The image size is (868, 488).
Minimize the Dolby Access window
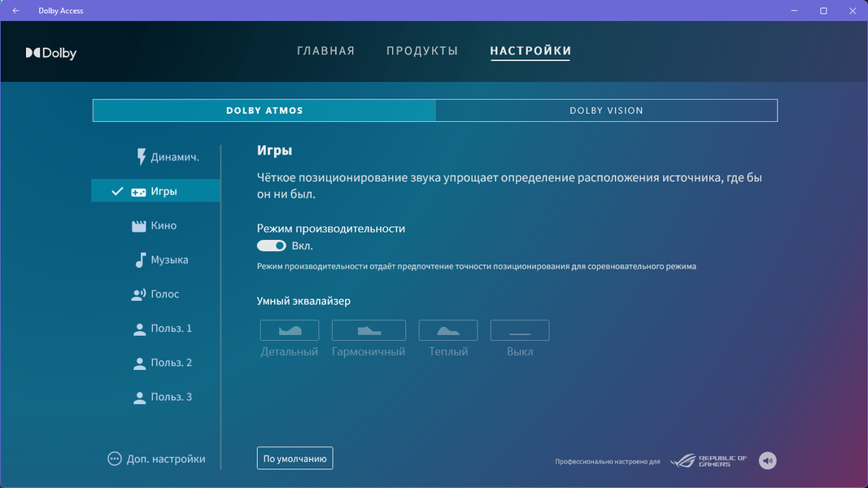pyautogui.click(x=794, y=11)
